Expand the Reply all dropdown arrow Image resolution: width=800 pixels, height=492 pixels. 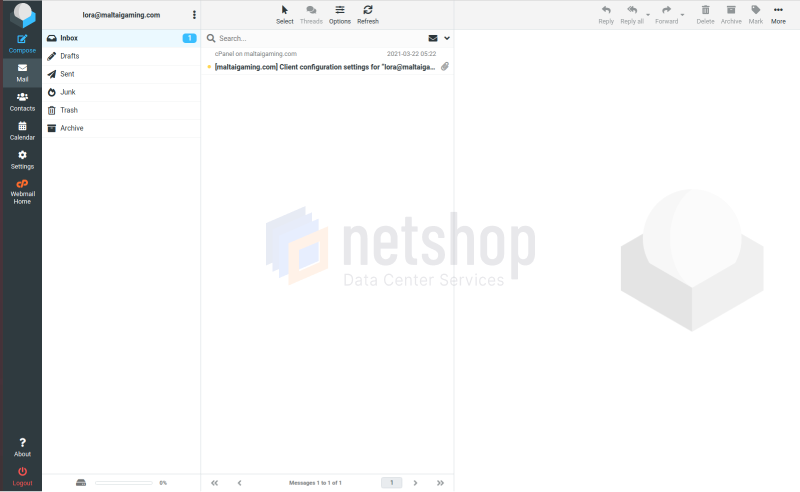click(x=648, y=15)
